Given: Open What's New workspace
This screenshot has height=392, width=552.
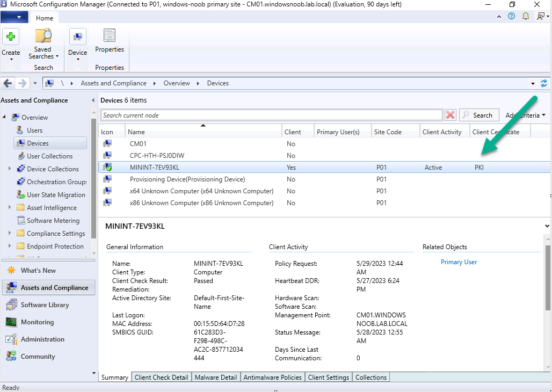Looking at the screenshot, I should [38, 271].
